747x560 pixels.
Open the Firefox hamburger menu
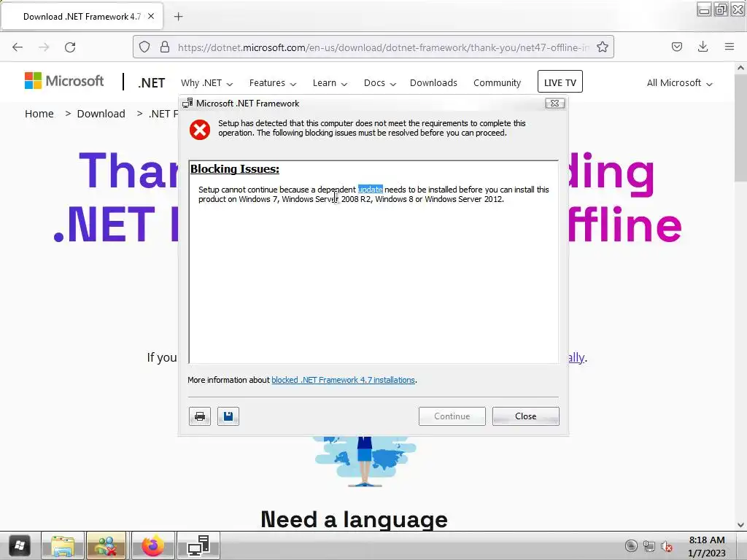[x=729, y=47]
